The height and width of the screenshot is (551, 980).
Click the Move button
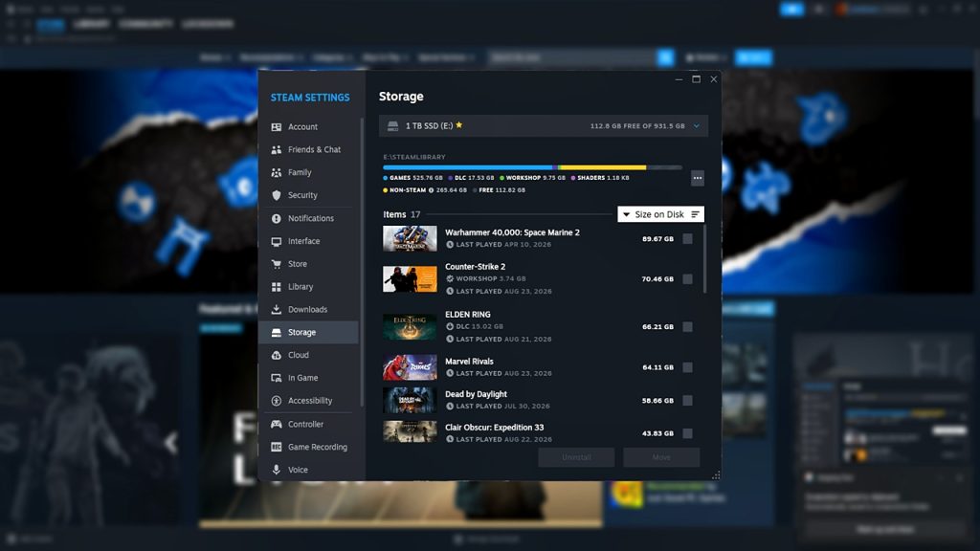pos(661,457)
